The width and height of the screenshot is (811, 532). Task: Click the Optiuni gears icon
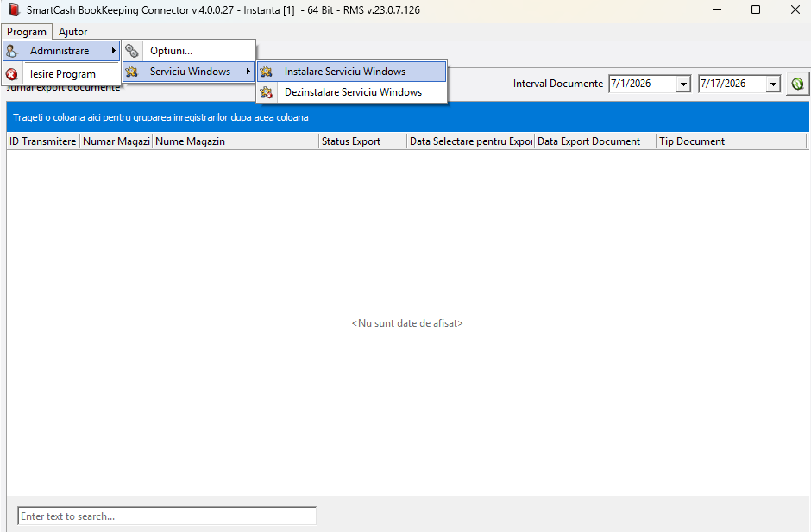[132, 51]
